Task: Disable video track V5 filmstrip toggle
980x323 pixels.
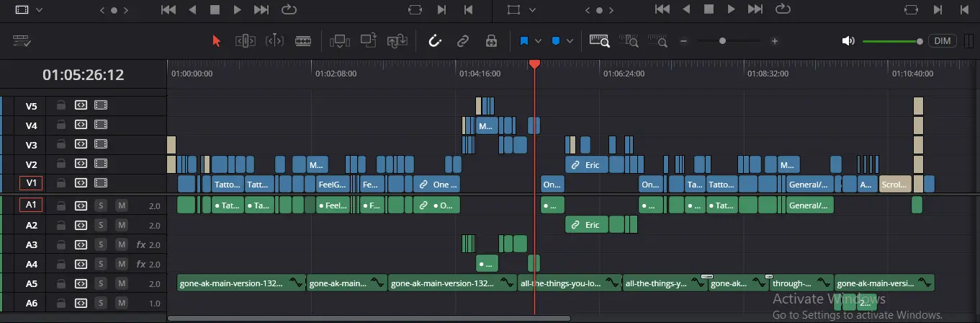Action: point(100,105)
